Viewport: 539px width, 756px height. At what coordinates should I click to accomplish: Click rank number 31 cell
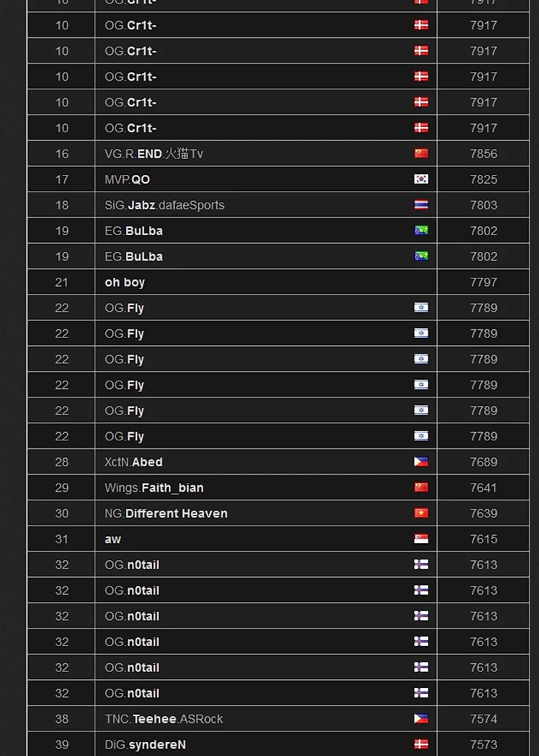click(x=62, y=539)
